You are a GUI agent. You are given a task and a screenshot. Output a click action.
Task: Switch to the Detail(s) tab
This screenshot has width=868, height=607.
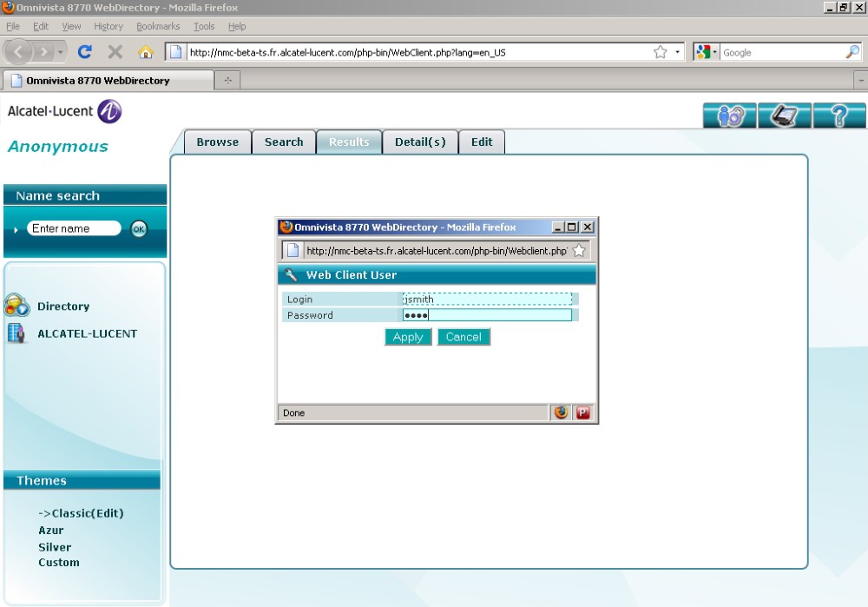[x=420, y=142]
